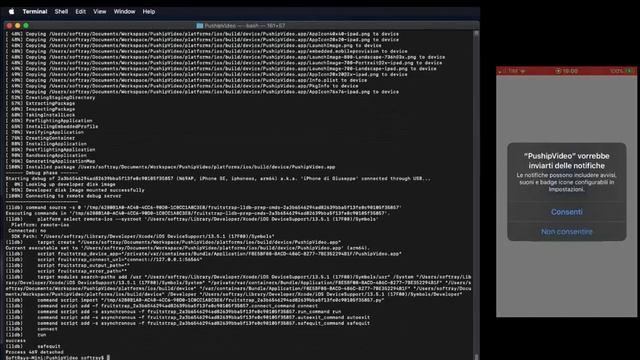The width and height of the screenshot is (640, 360).
Task: Click the 'Current executable set to' line
Action: (187, 248)
